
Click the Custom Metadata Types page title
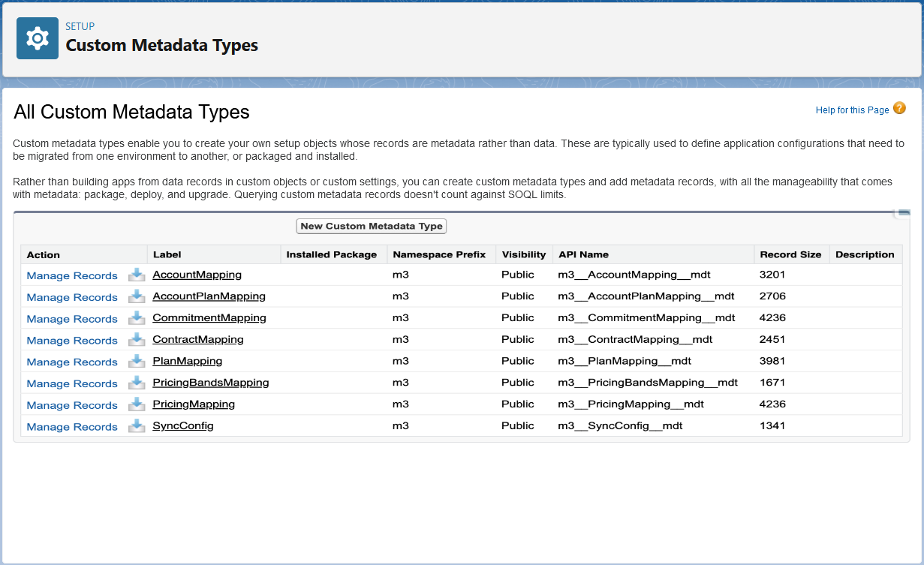tap(162, 45)
